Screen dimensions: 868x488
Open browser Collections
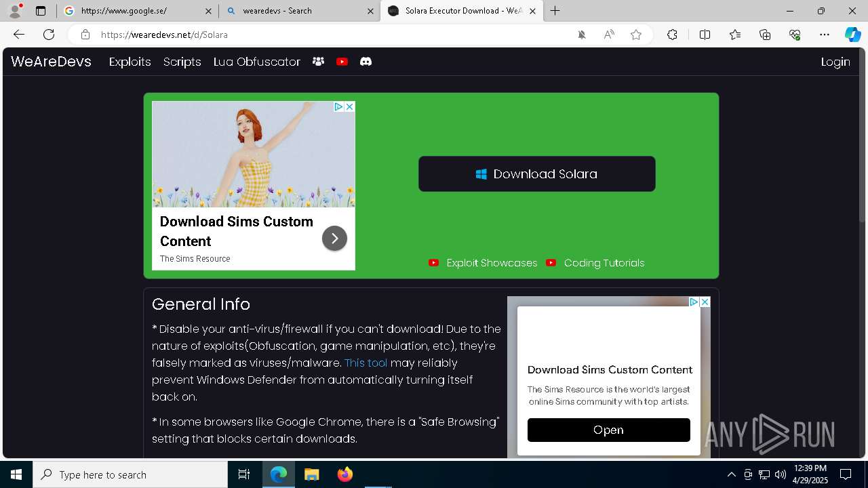click(x=765, y=35)
